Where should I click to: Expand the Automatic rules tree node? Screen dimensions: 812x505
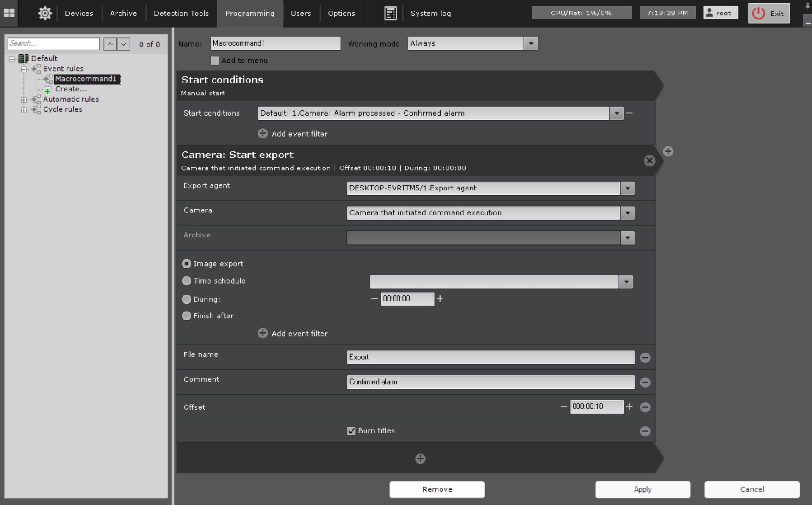coord(24,99)
